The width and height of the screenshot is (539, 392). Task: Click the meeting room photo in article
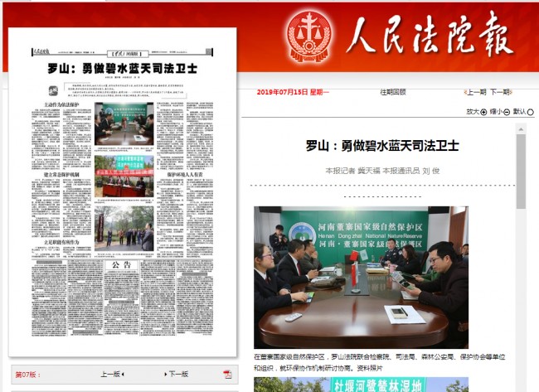361,278
